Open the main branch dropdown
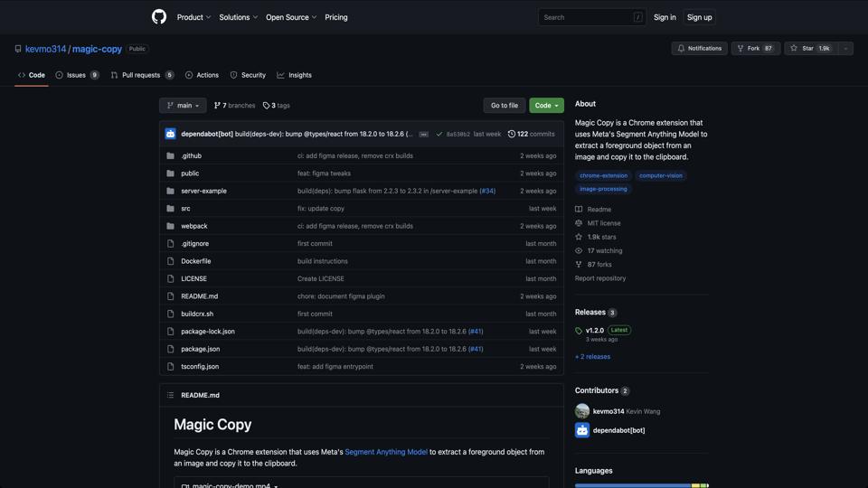This screenshot has width=868, height=488. point(183,106)
